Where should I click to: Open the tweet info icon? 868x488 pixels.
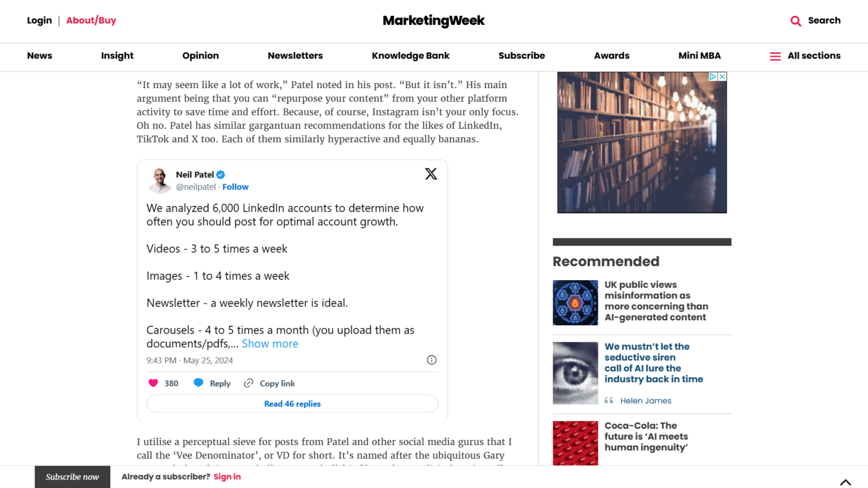coord(431,360)
